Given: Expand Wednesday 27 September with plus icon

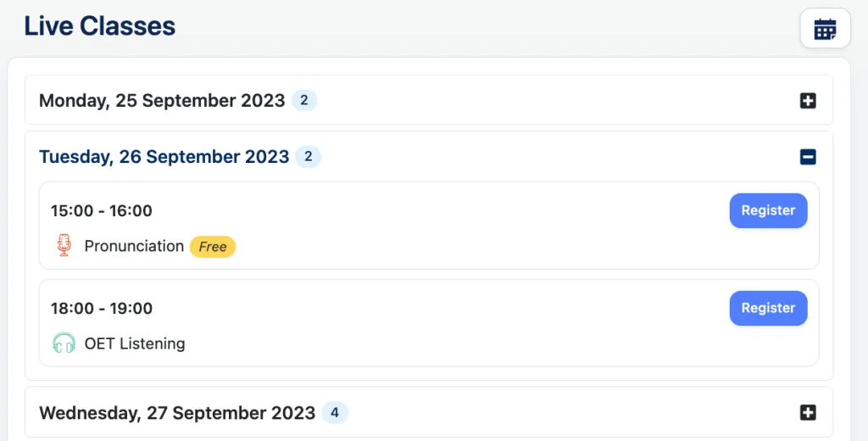Looking at the screenshot, I should pyautogui.click(x=808, y=413).
